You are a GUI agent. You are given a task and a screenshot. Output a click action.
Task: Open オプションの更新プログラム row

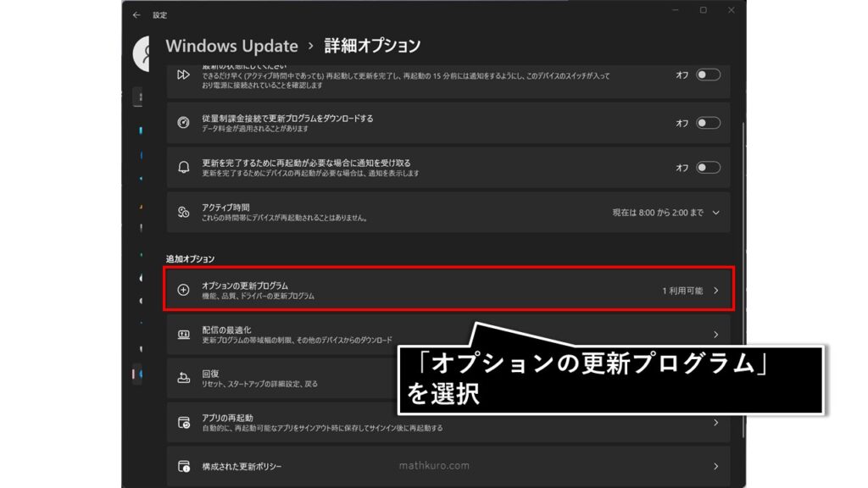[448, 290]
